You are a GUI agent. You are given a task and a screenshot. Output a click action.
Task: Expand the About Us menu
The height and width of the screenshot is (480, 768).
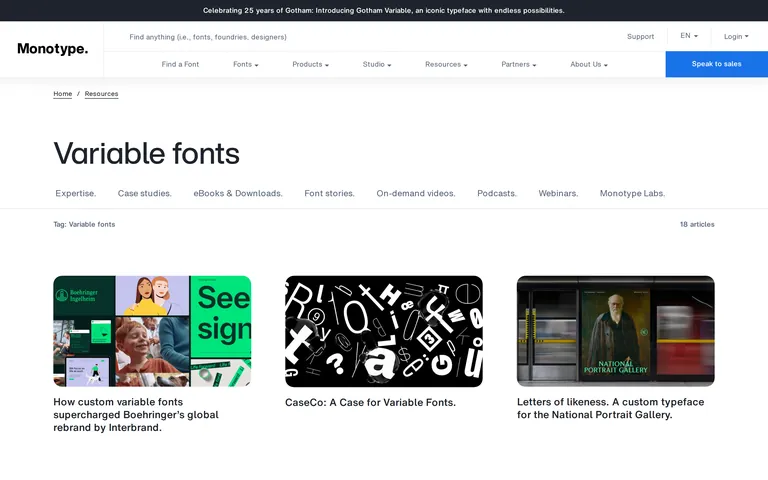[x=589, y=64]
